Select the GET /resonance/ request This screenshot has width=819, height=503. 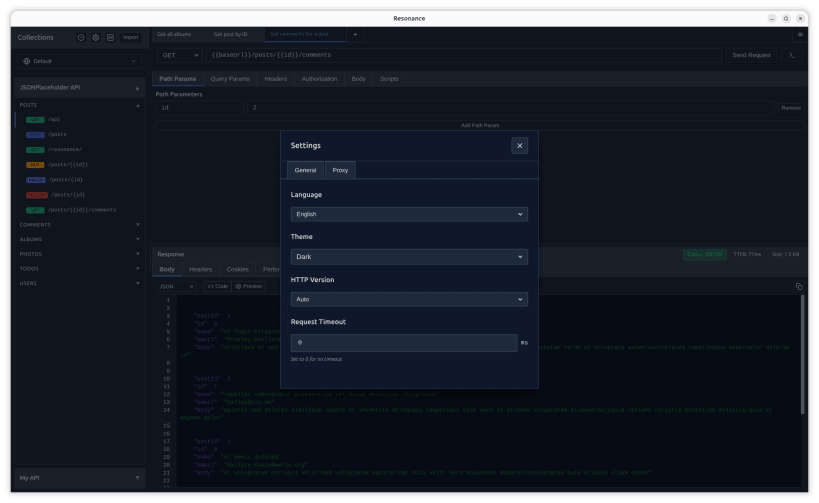coord(79,149)
